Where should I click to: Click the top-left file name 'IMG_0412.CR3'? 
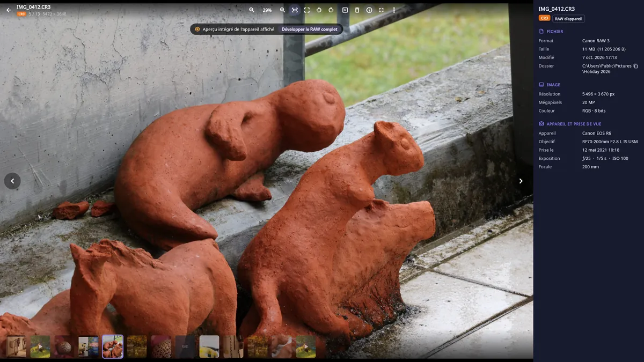(34, 7)
